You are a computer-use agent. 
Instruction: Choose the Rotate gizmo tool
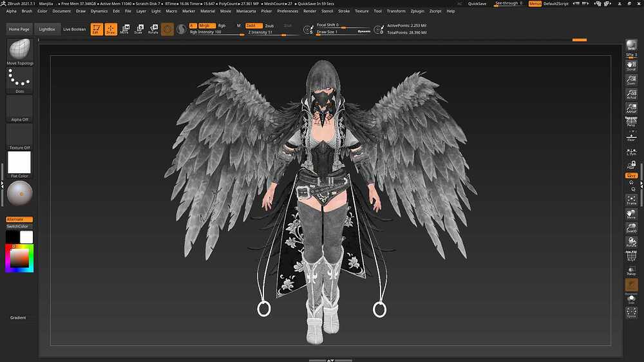(153, 29)
